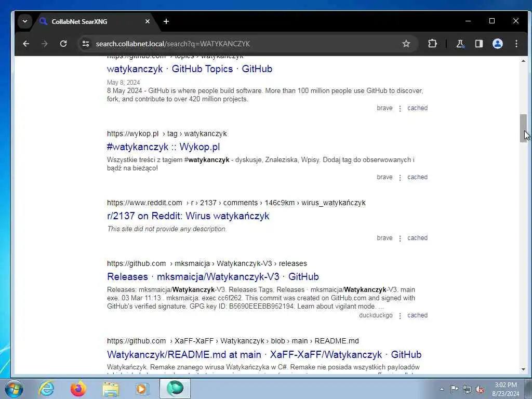This screenshot has width=532, height=399.
Task: Close the CollabNet SearXNG tab
Action: [147, 21]
